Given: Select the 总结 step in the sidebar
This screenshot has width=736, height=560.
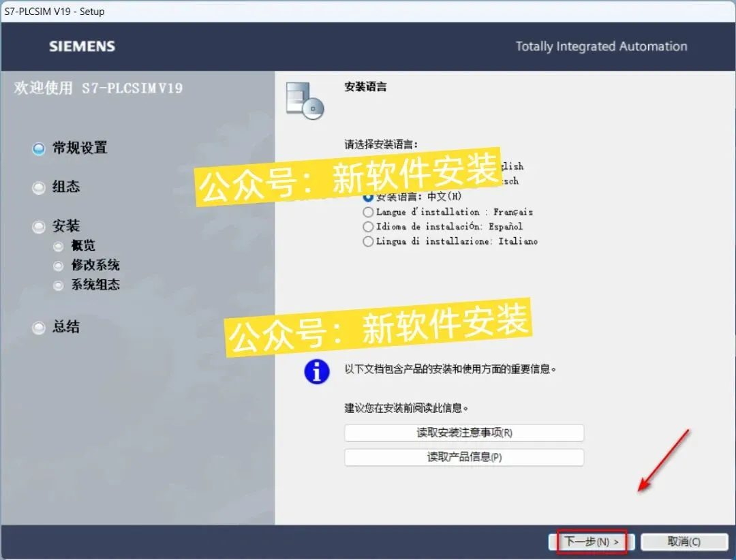Looking at the screenshot, I should (56, 327).
